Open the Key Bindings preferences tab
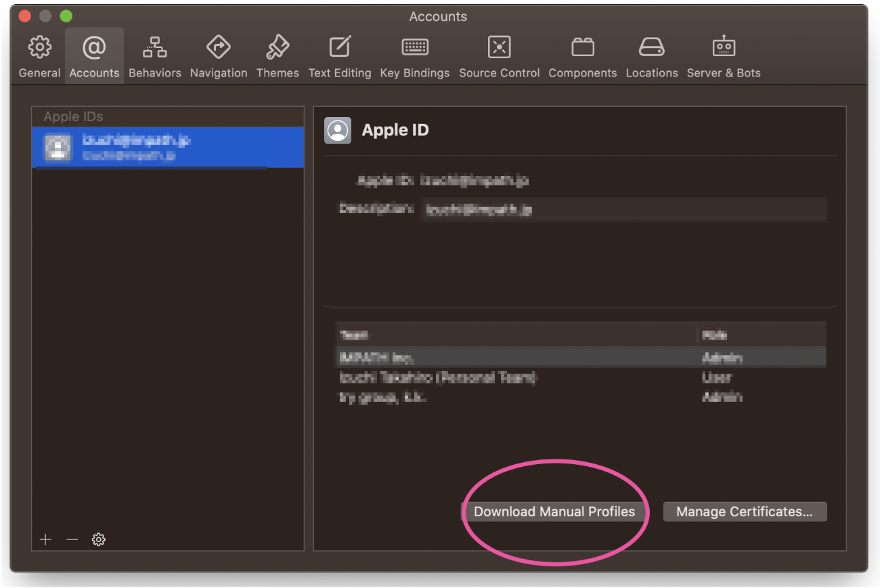The width and height of the screenshot is (880, 588). pyautogui.click(x=415, y=57)
